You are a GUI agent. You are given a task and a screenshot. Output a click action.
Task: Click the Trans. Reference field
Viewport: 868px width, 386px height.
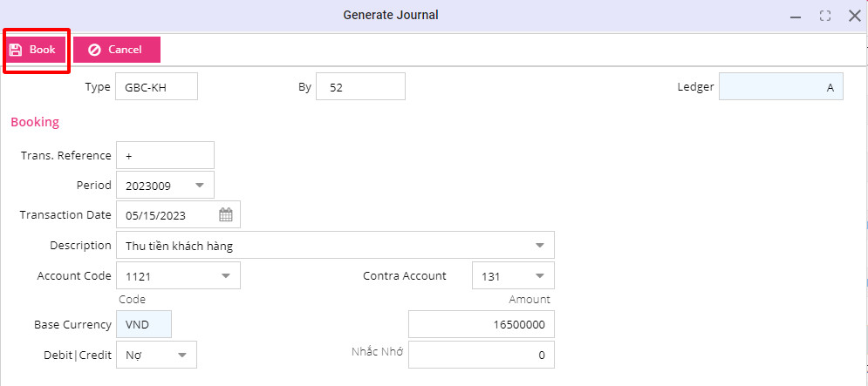[164, 155]
